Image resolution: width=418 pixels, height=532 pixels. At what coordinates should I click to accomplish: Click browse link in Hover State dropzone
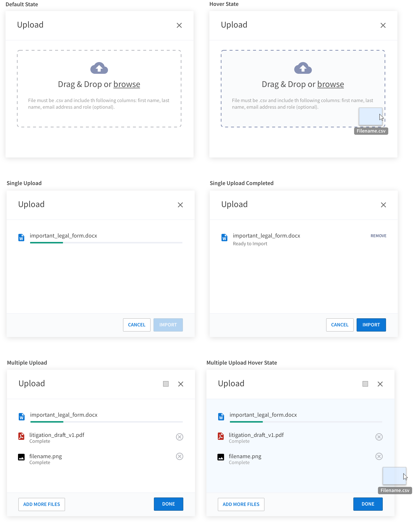pyautogui.click(x=330, y=84)
